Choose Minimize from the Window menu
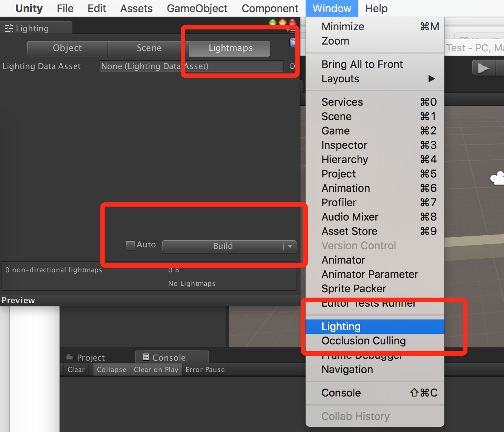Image resolution: width=504 pixels, height=432 pixels. (x=375, y=26)
